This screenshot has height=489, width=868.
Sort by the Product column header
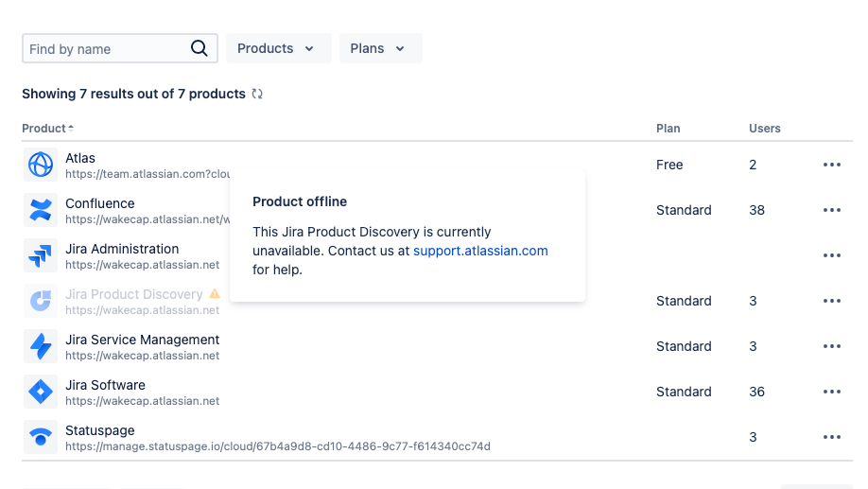[47, 128]
